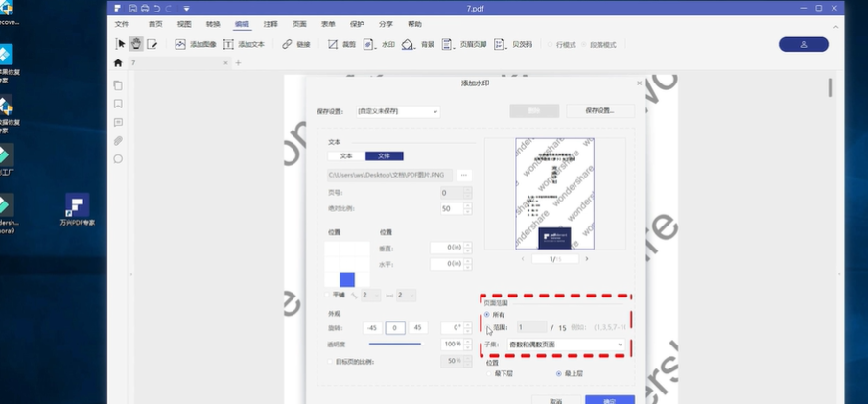Open the 页眉页脚 header footer tool

464,44
